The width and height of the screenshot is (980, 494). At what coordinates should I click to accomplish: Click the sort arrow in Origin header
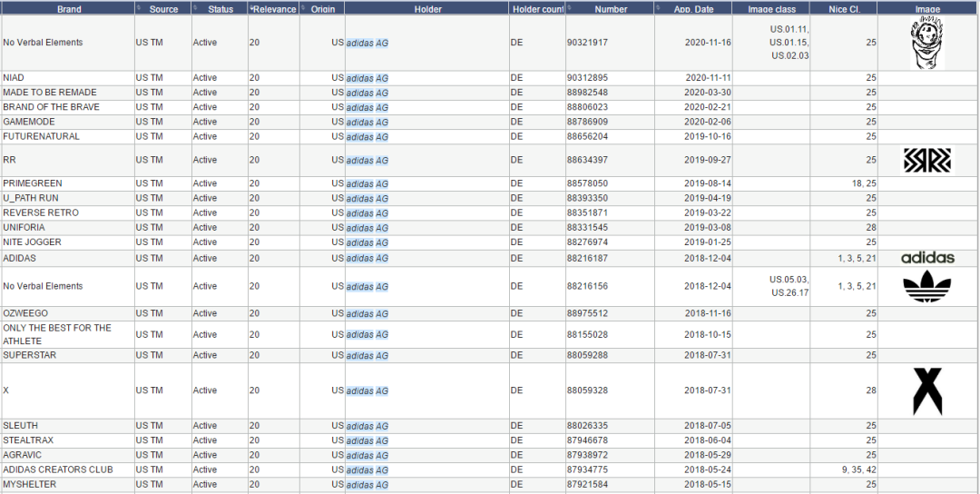303,7
